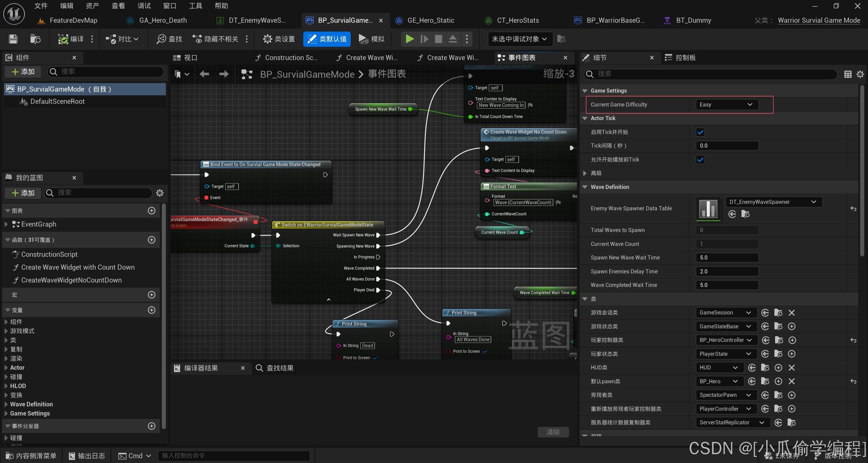Open the 调试 menu
Screen dimensions: 868x463
144,6
